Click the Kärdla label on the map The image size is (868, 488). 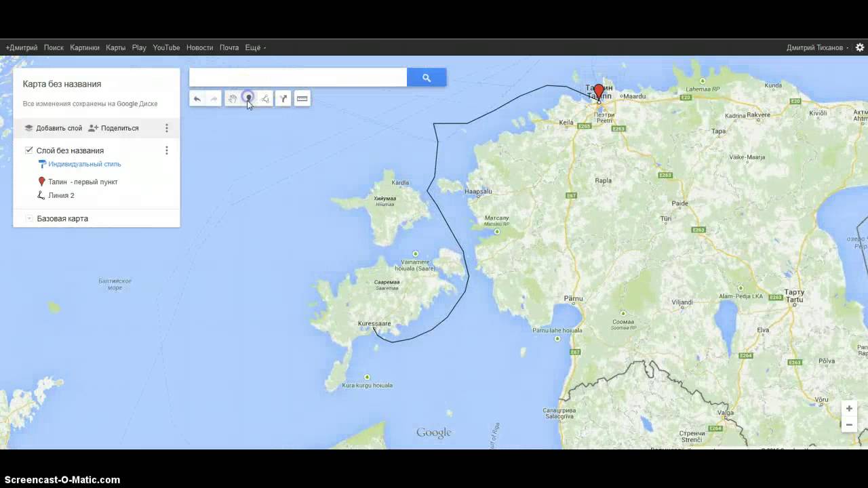(x=400, y=182)
